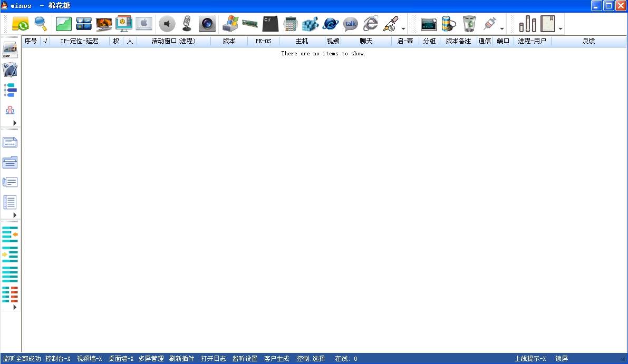Open dropdown arrow next to eyedropper keys icon
Image resolution: width=628 pixels, height=364 pixels.
(403, 29)
